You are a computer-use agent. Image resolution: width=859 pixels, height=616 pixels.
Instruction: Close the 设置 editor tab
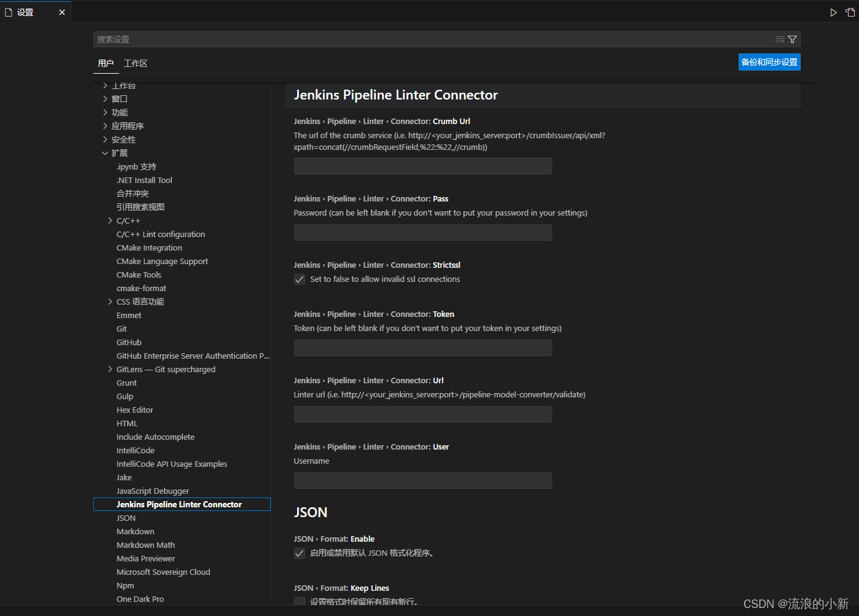(x=62, y=12)
